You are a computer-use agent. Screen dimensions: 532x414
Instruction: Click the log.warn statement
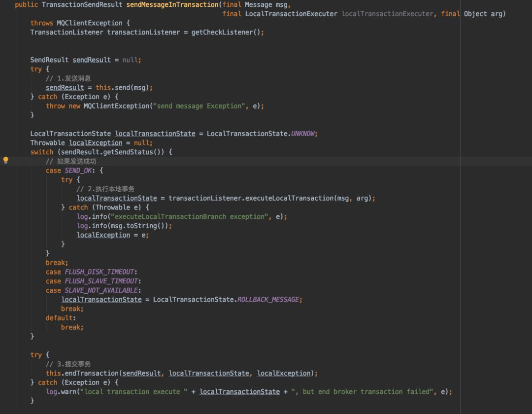pos(249,392)
